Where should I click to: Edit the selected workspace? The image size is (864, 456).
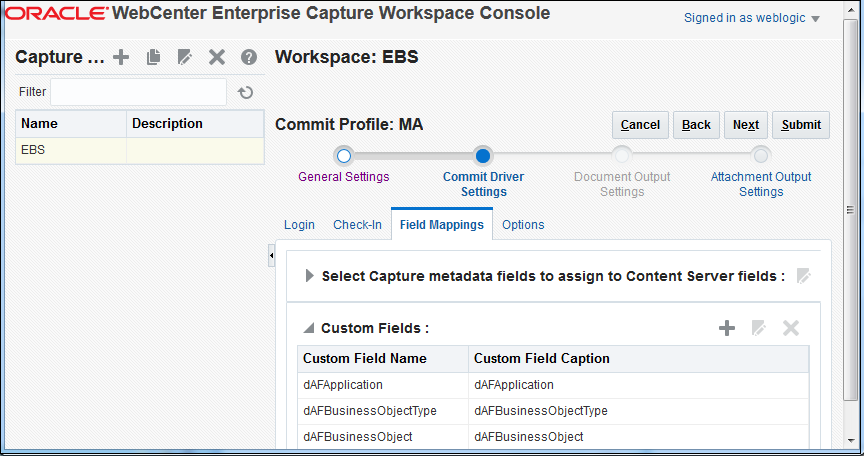[184, 58]
